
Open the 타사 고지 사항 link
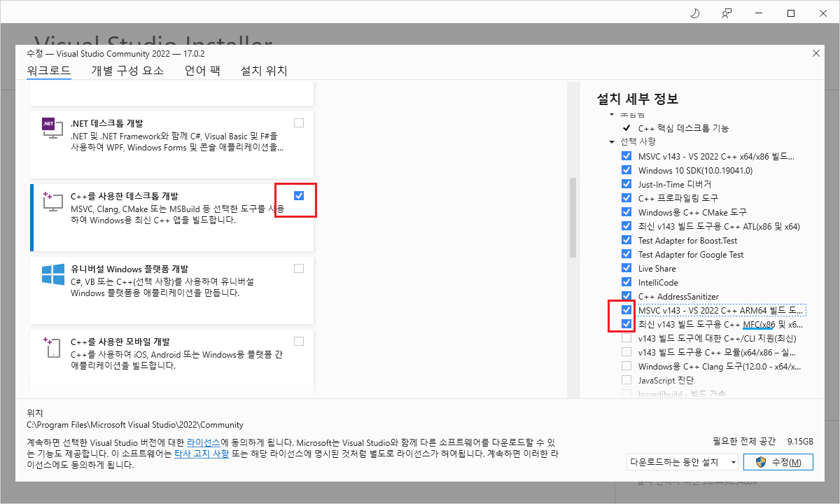[x=201, y=454]
